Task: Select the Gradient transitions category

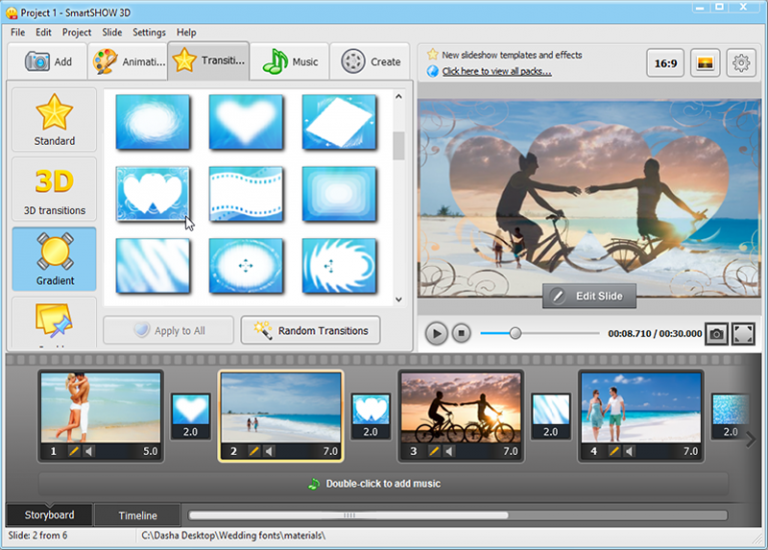Action: coord(54,259)
